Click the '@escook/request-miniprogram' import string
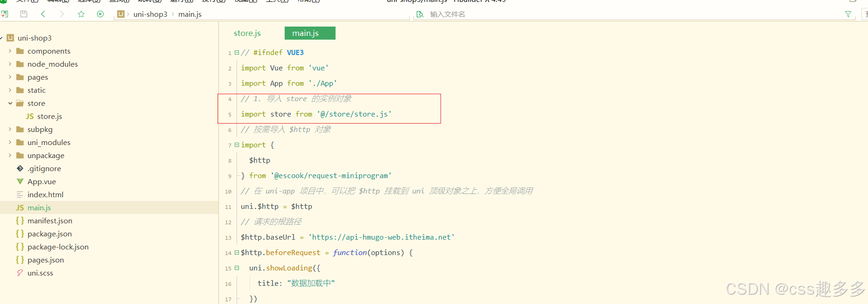868x304 pixels. click(331, 175)
